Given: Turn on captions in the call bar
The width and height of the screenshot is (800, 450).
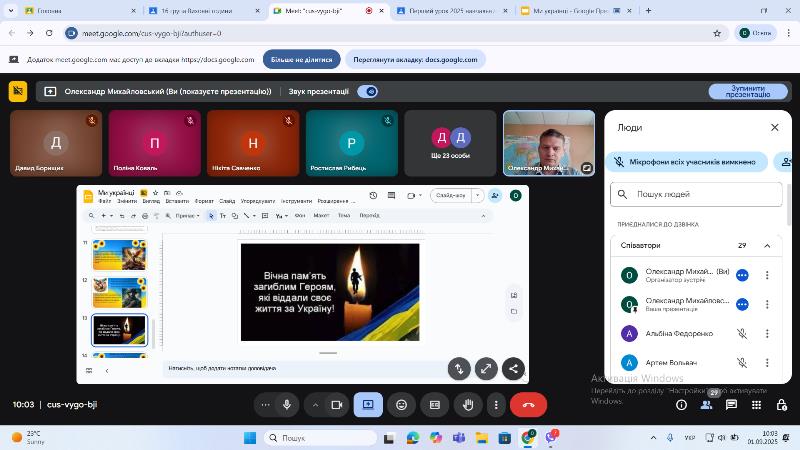Looking at the screenshot, I should (x=434, y=405).
